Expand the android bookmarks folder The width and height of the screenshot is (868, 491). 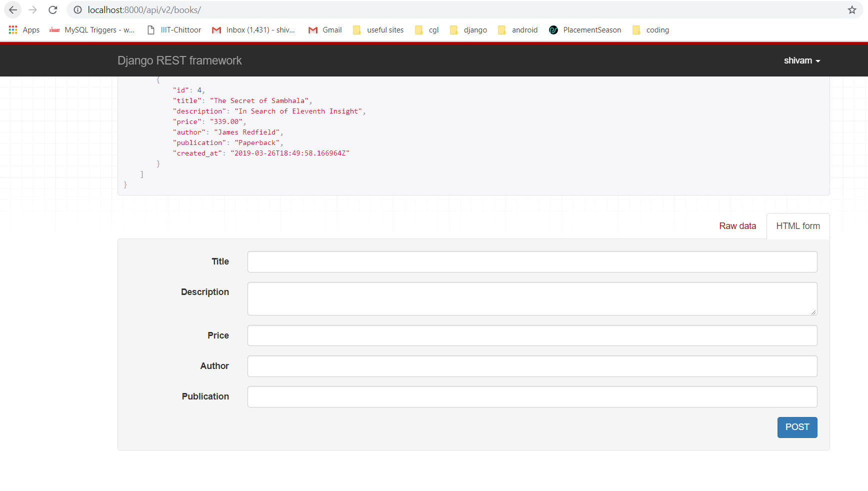(x=517, y=29)
